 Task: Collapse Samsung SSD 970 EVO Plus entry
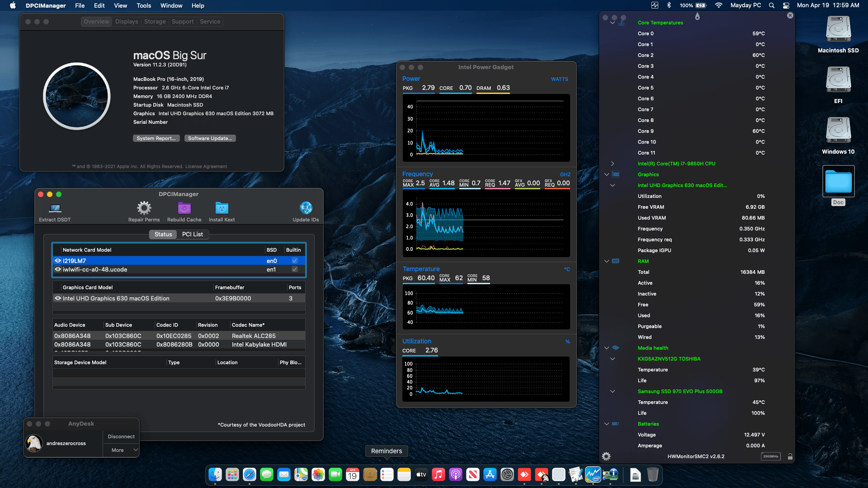(x=613, y=391)
